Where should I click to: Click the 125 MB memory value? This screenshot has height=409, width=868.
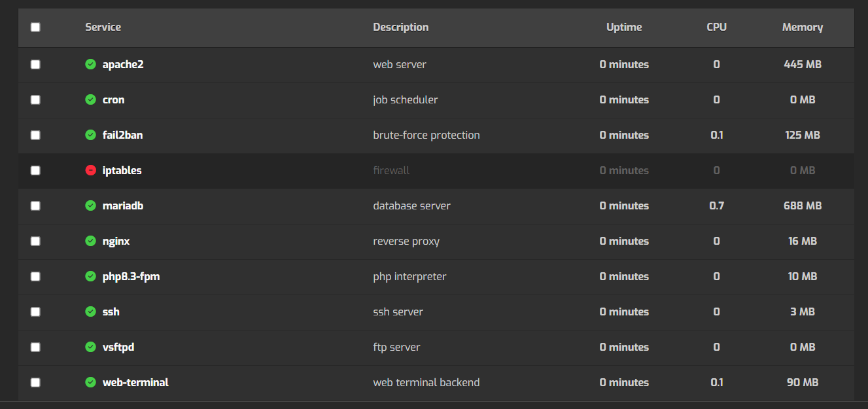coord(803,135)
